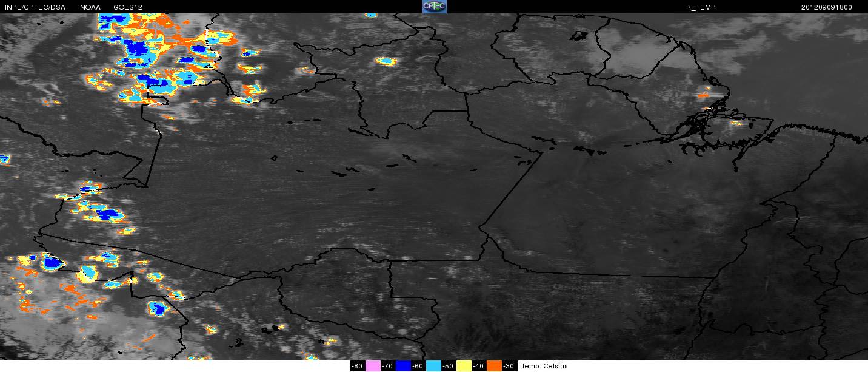Click the dark blue legend swatch after -70
The width and height of the screenshot is (868, 372).
tap(403, 366)
